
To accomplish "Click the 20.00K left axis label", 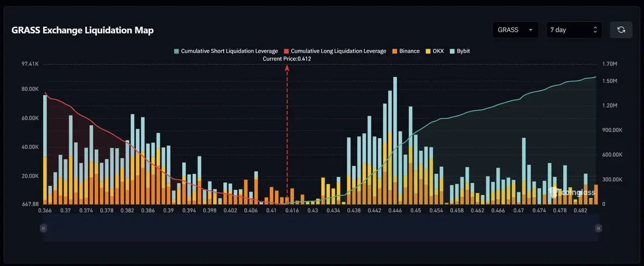I will pos(31,176).
